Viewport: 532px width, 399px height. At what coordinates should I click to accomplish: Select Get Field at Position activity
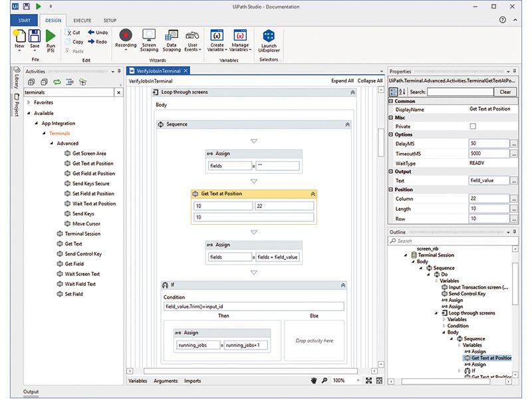[90, 174]
